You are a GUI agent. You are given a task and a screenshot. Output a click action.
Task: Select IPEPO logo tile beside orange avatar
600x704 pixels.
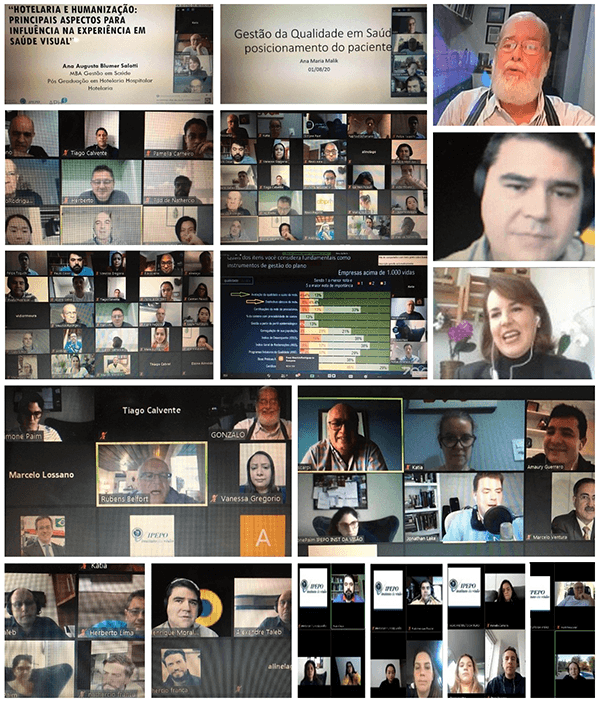pyautogui.click(x=152, y=535)
